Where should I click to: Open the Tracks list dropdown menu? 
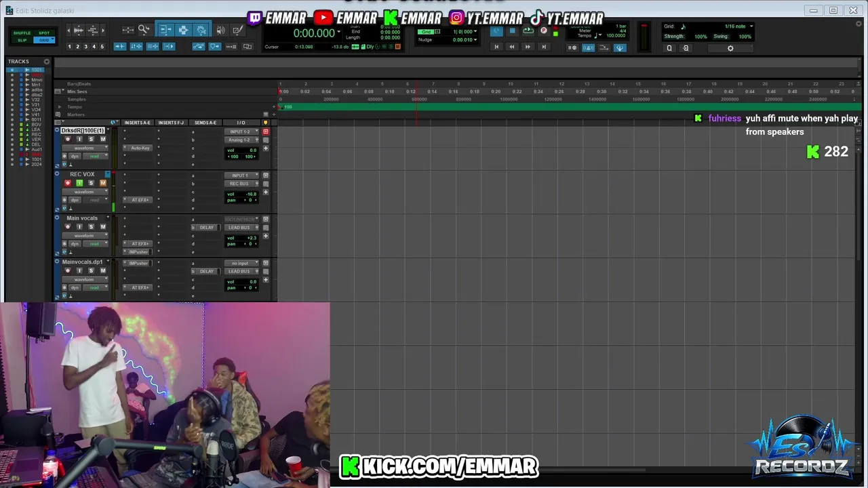(x=46, y=62)
